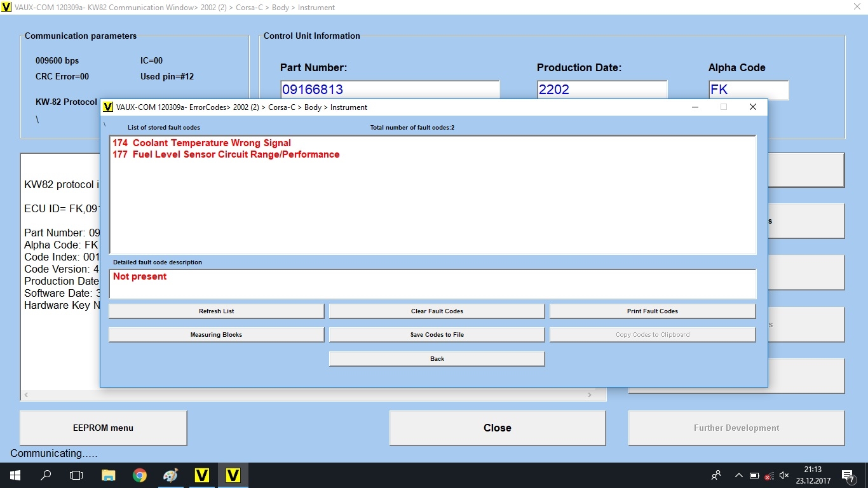Click the VAUX-COM icon in ErrorCodes title bar
868x488 pixels.
tap(108, 107)
